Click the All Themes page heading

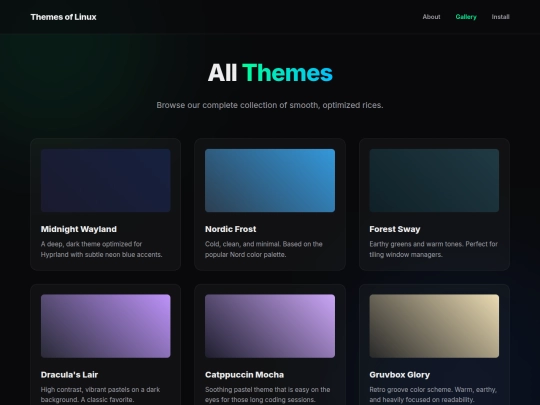(270, 73)
